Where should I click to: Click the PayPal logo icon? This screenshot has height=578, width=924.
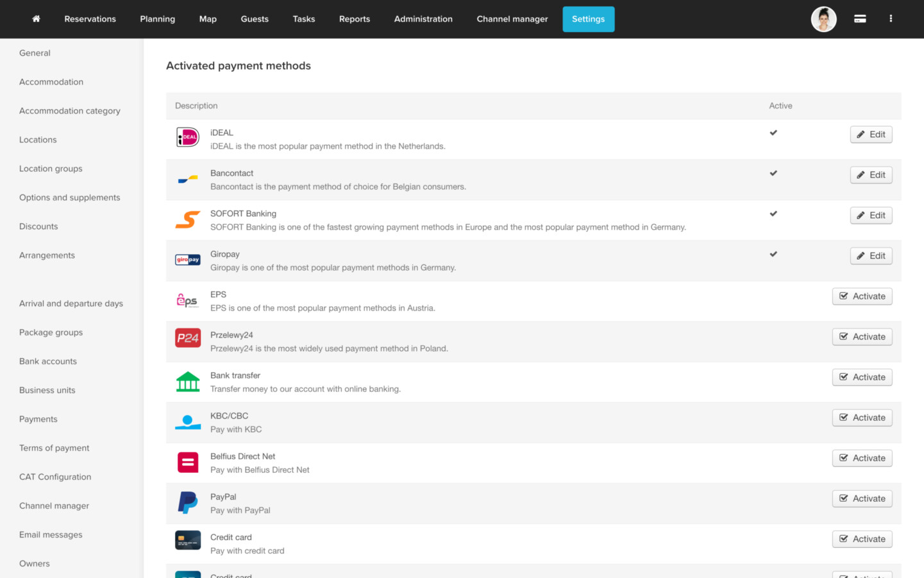(188, 502)
